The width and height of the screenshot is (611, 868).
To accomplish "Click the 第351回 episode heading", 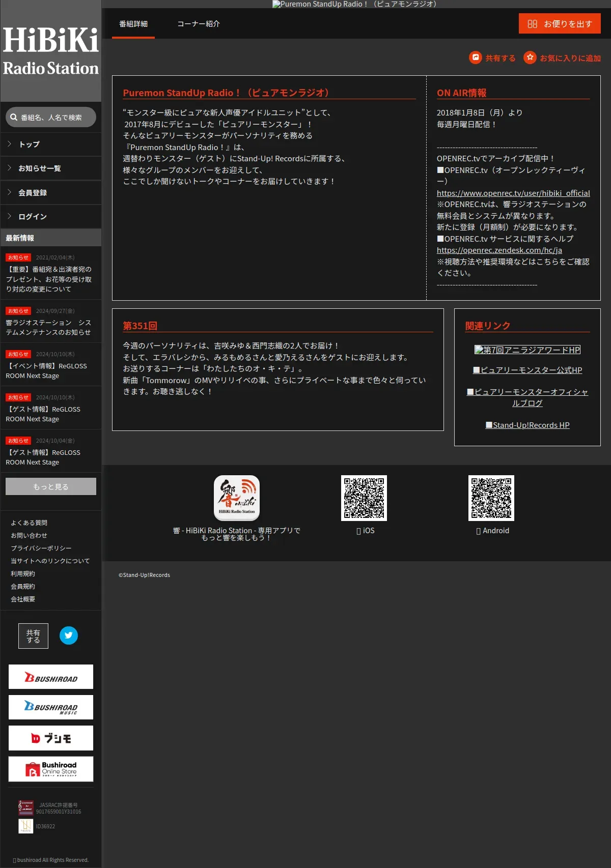I will coord(140,326).
